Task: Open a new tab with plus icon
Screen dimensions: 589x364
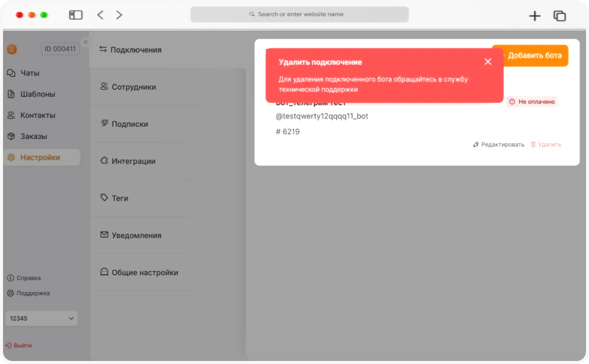Action: 534,16
